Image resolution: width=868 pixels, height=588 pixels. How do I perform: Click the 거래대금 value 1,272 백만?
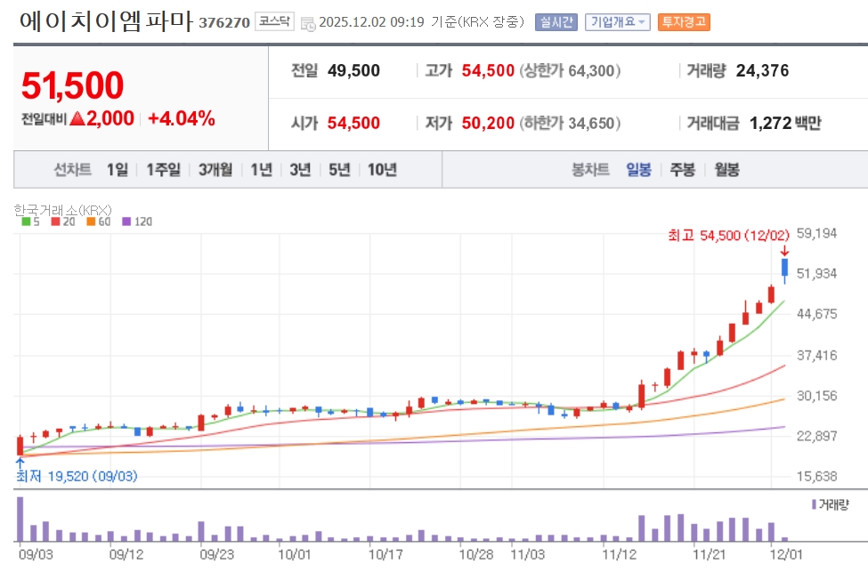[x=785, y=123]
